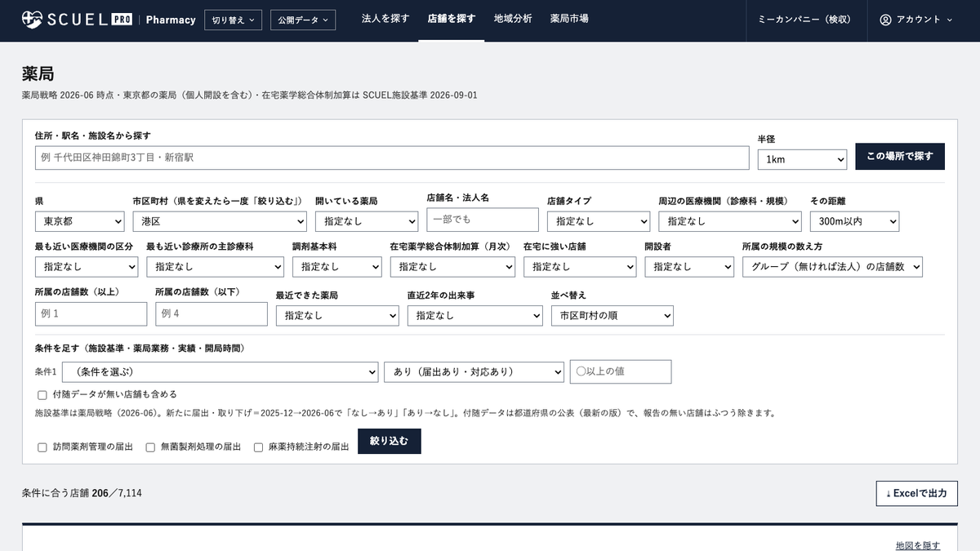Click the account user icon
This screenshot has height=551, width=980.
click(885, 20)
